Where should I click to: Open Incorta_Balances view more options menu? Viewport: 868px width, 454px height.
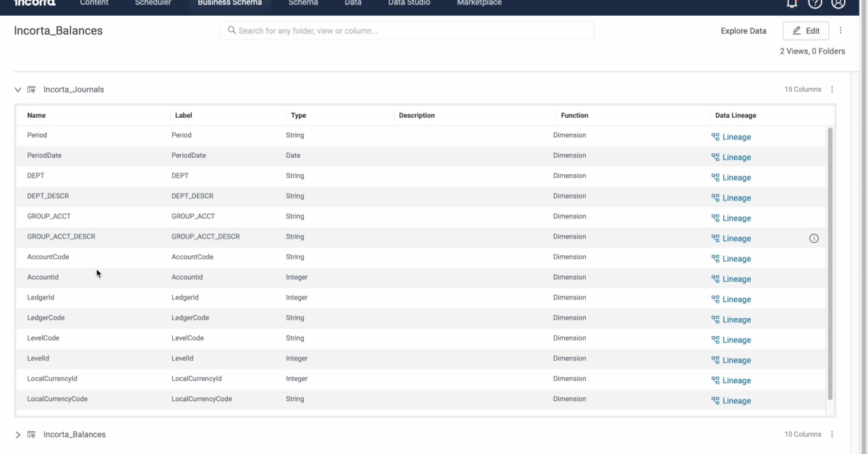[832, 434]
